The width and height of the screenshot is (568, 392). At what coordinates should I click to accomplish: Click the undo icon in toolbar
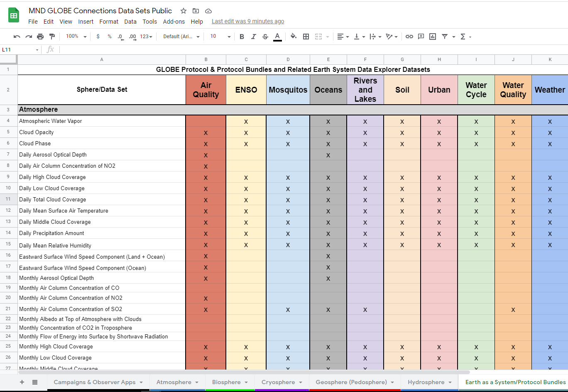[17, 37]
